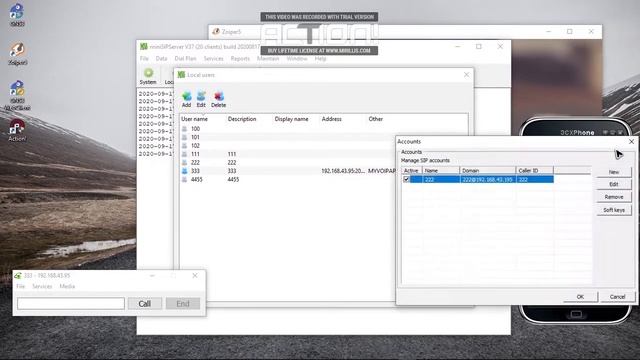Viewport: 640px width, 360px height.
Task: Click the Caller ID column header in Accounts
Action: pyautogui.click(x=535, y=171)
